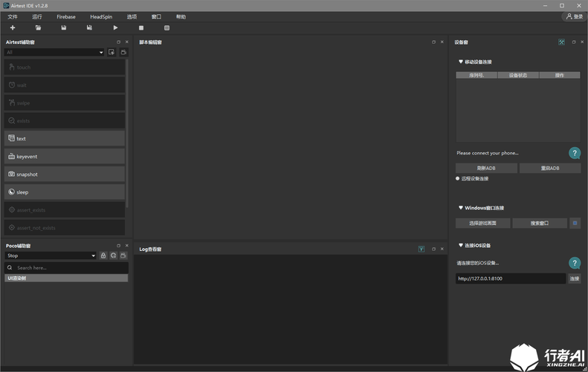Click the Save As toolbar icon
This screenshot has height=372, width=588.
tap(89, 27)
